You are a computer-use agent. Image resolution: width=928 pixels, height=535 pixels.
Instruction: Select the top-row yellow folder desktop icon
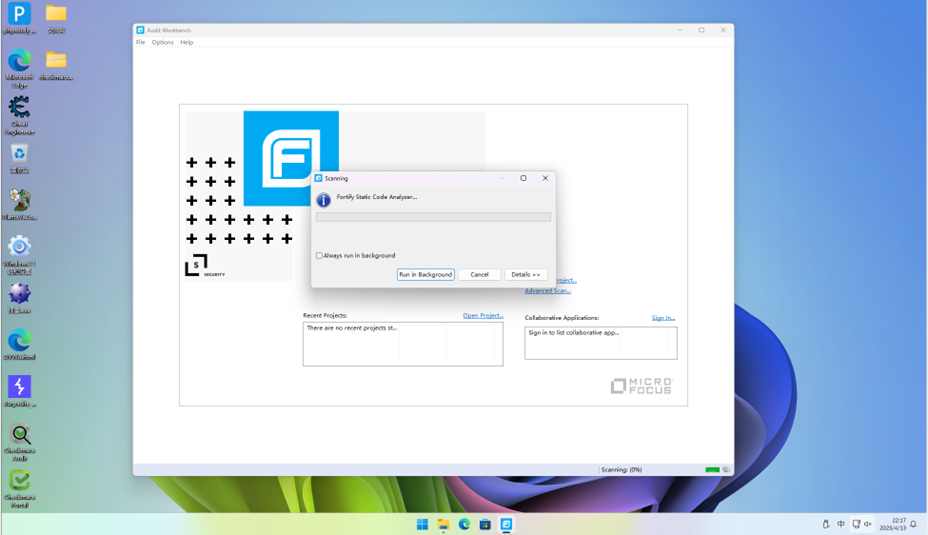56,18
